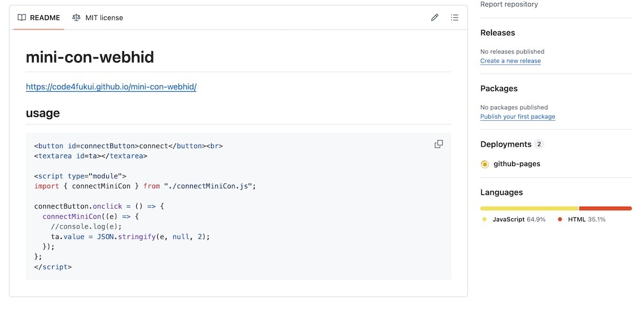Click the JavaScript 64.9% language entry
The height and width of the screenshot is (310, 644).
pyautogui.click(x=514, y=219)
